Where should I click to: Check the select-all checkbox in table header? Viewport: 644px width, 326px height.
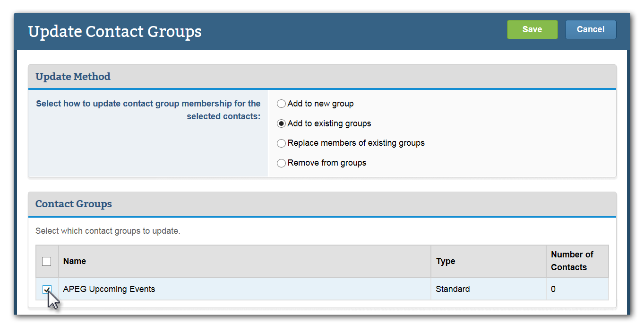pyautogui.click(x=47, y=261)
